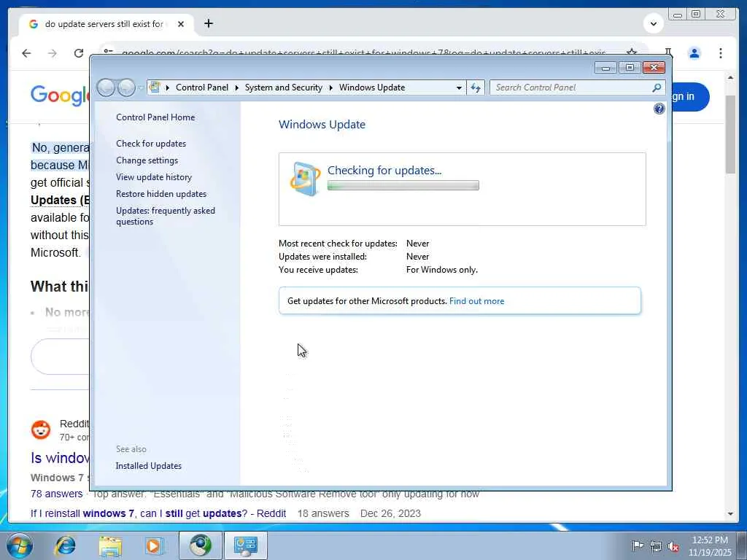Click the Google Sign in button

coord(689,97)
